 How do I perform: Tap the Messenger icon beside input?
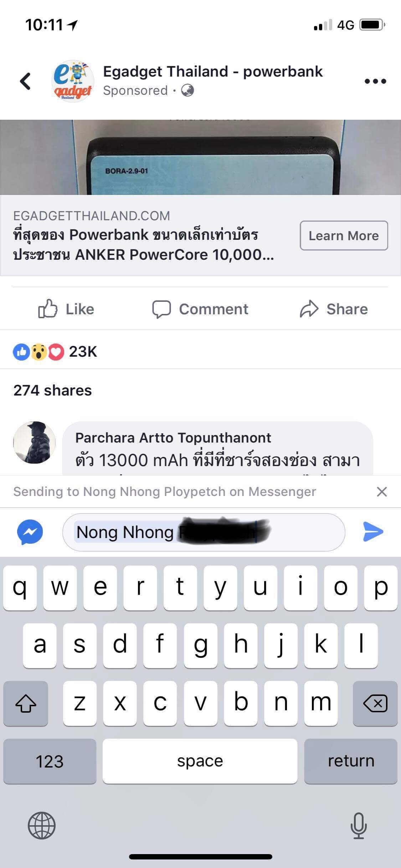30,532
